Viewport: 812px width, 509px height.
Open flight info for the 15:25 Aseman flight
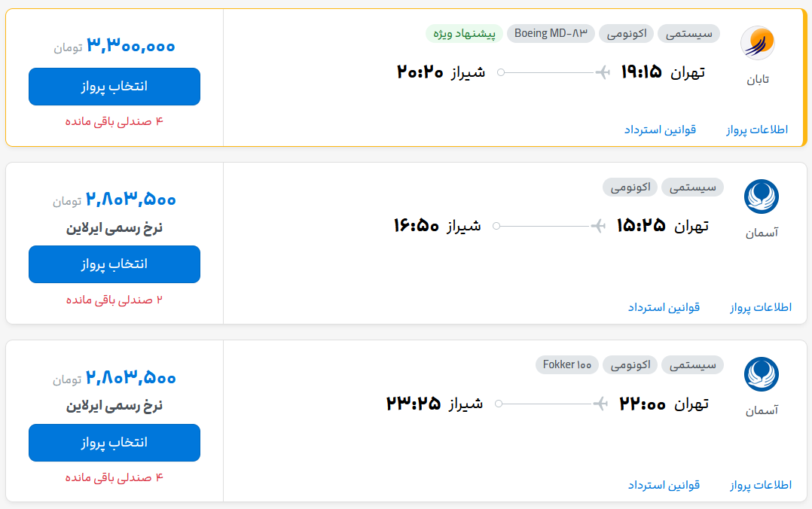tap(761, 307)
